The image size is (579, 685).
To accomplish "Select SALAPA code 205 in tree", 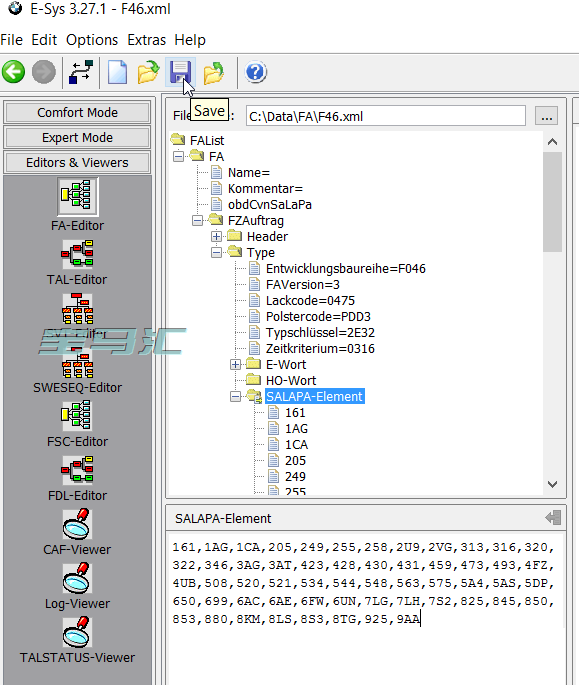I will [x=295, y=461].
